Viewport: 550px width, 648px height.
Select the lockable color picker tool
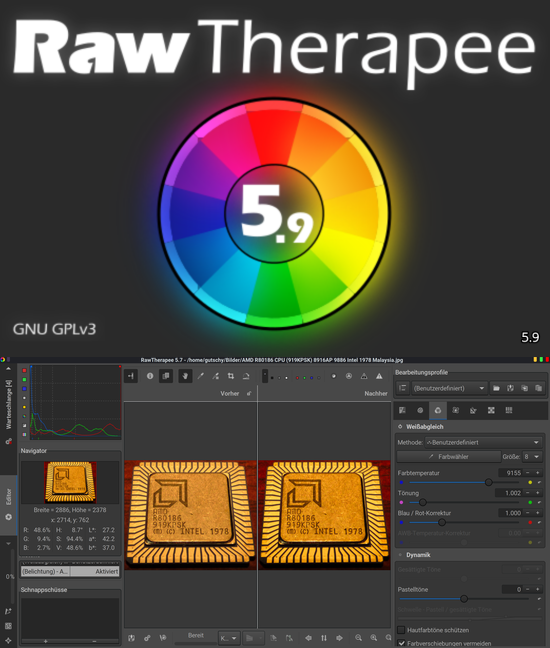coord(216,376)
